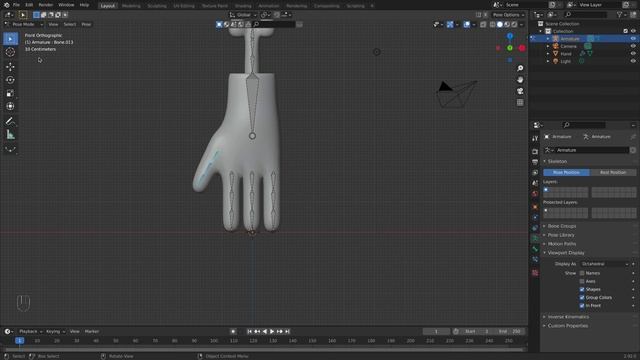Select rendered viewport shading icon
Screen dimensions: 640x360
pyautogui.click(x=514, y=24)
